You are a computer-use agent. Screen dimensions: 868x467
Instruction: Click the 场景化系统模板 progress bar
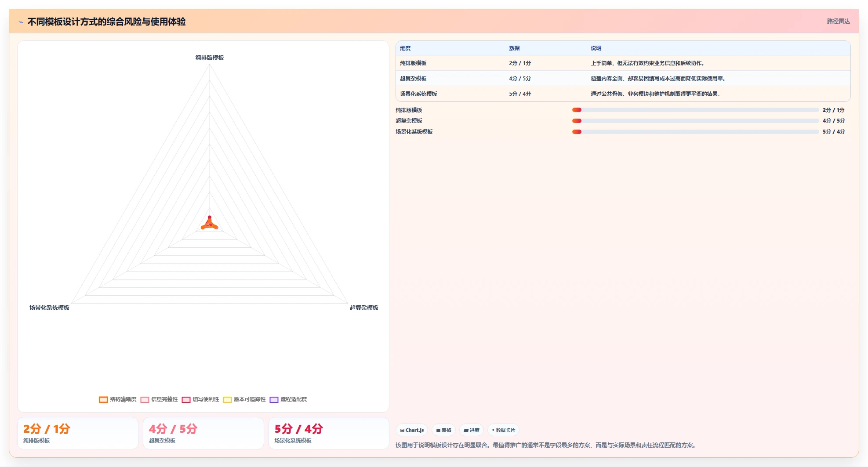[x=695, y=132]
